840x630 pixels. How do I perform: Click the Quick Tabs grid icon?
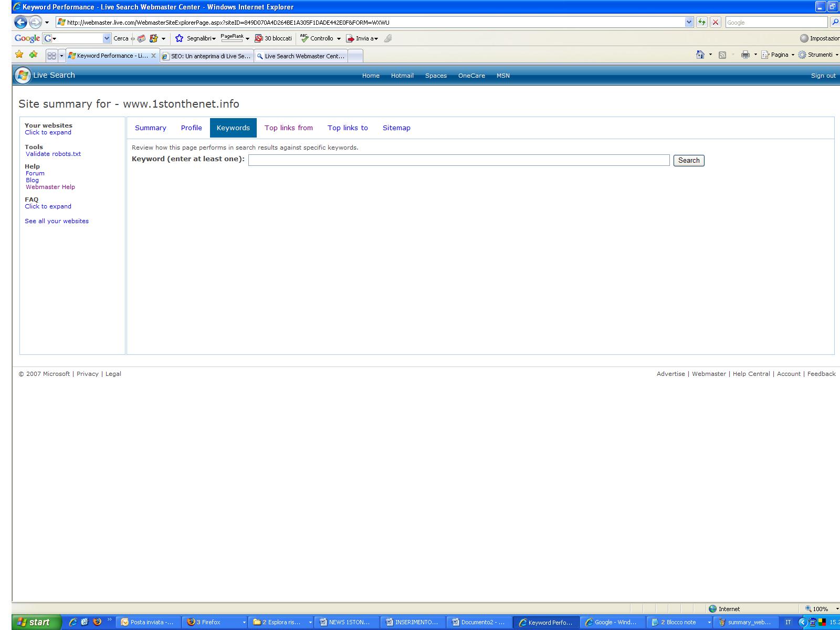click(x=51, y=56)
